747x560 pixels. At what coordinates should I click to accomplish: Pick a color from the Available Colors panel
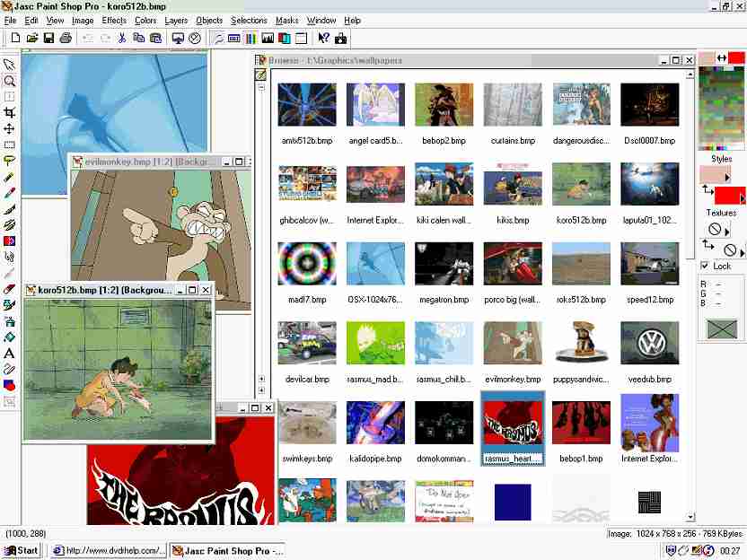click(x=721, y=108)
